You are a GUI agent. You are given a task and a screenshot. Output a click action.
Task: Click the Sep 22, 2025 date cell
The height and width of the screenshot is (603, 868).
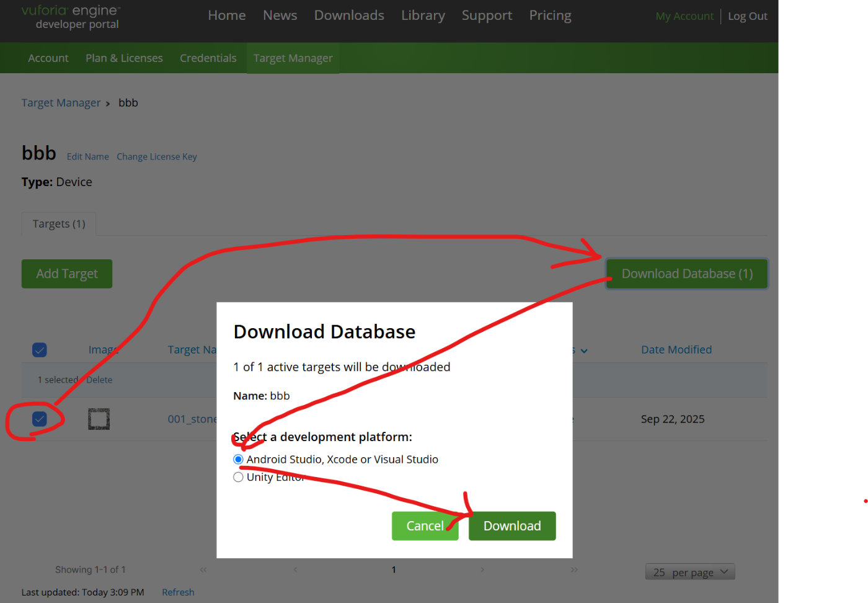coord(673,419)
